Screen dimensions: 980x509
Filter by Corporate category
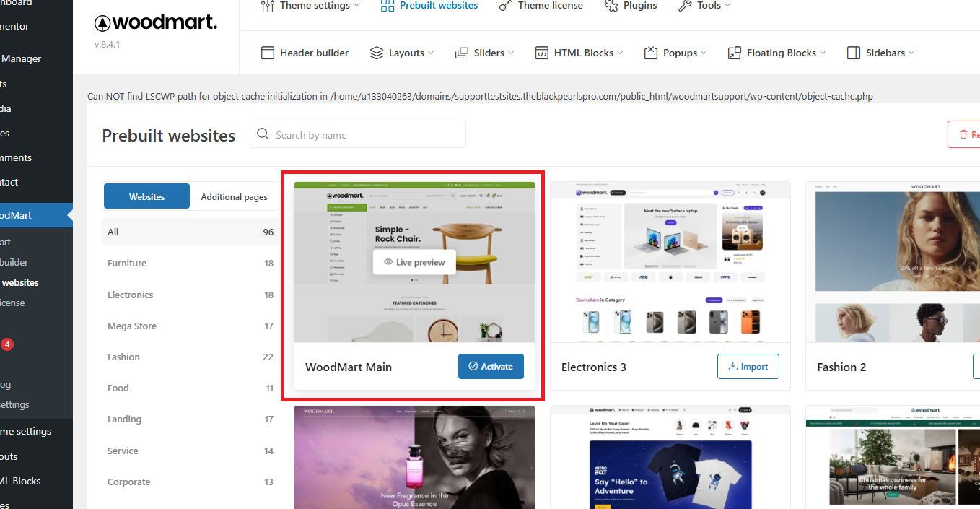[x=190, y=482]
